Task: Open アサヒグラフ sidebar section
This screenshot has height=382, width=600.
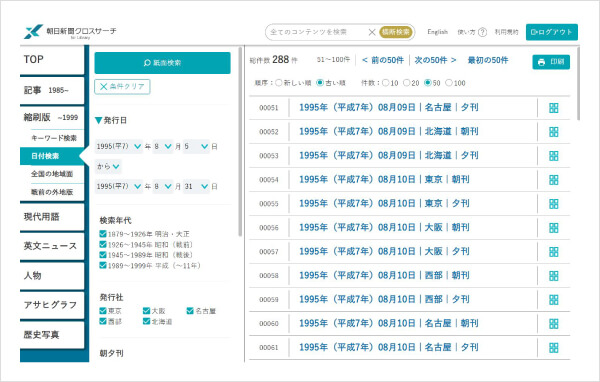Action: 52,305
